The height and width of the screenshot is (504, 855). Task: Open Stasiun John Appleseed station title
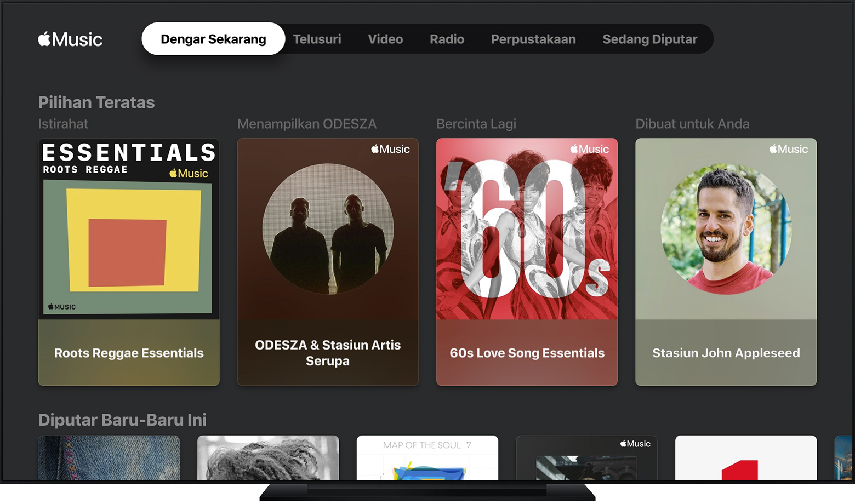point(726,353)
